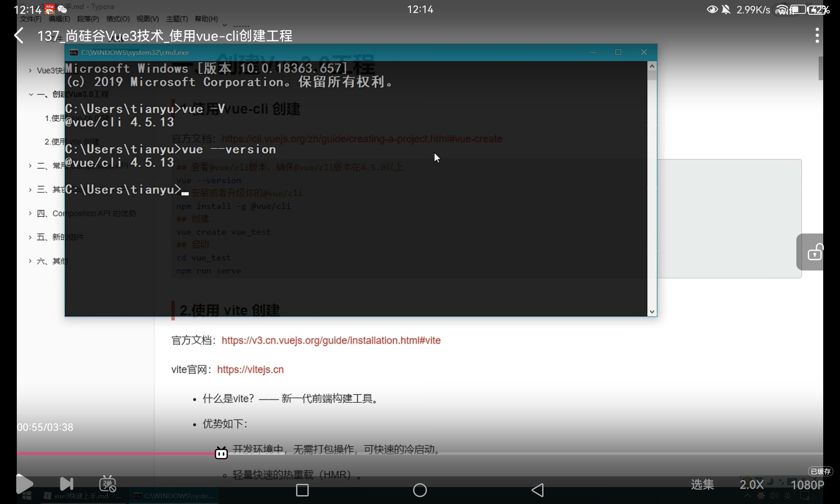Skip to the next video

[x=66, y=484]
